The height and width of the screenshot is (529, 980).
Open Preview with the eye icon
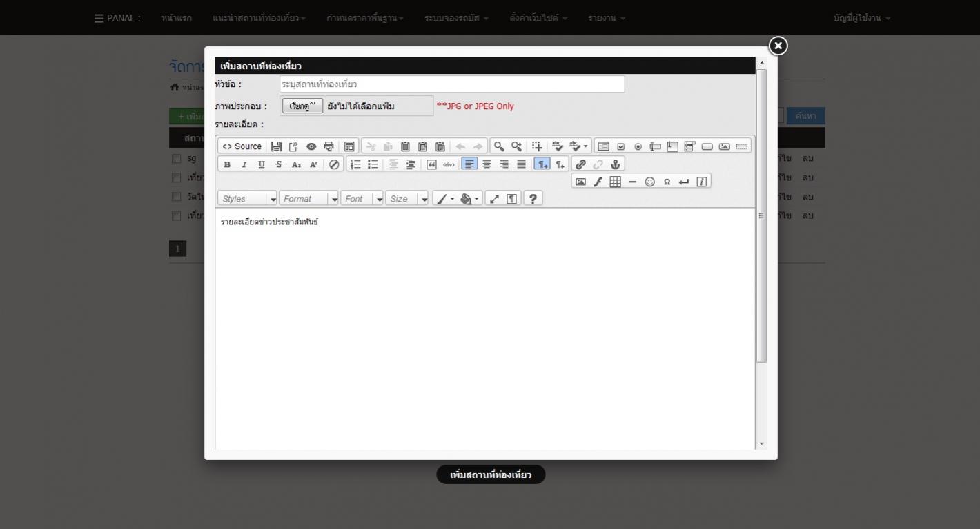pyautogui.click(x=311, y=146)
